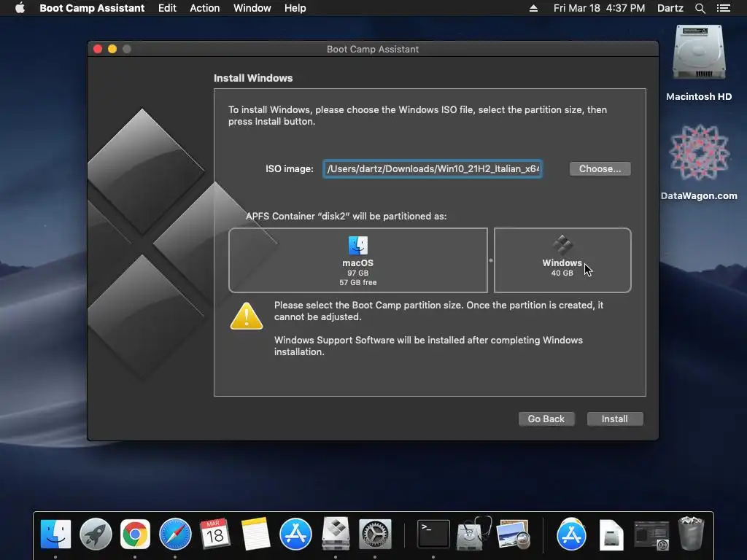Open the Dartz user menu
The height and width of the screenshot is (560, 747).
670,8
